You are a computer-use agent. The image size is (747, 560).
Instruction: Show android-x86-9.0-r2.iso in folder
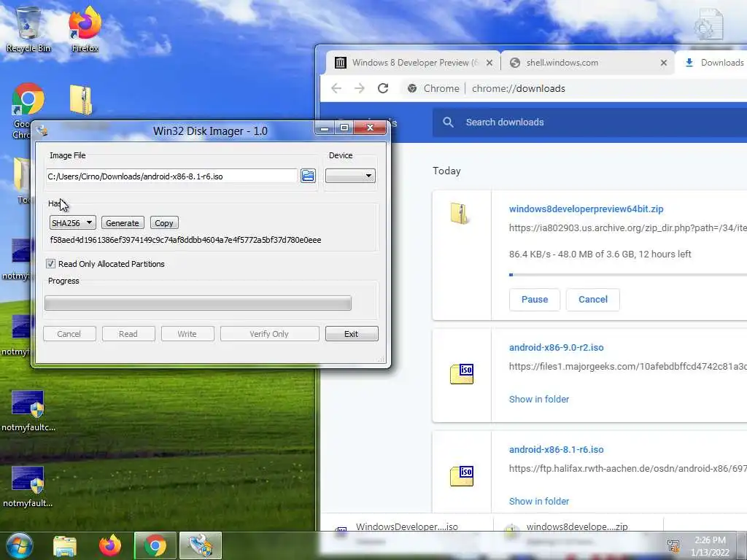click(539, 399)
